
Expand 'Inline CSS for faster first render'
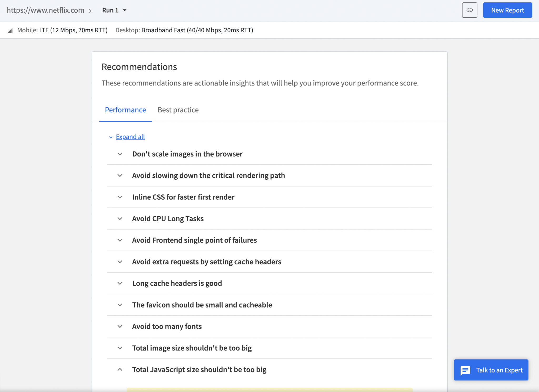click(x=120, y=197)
